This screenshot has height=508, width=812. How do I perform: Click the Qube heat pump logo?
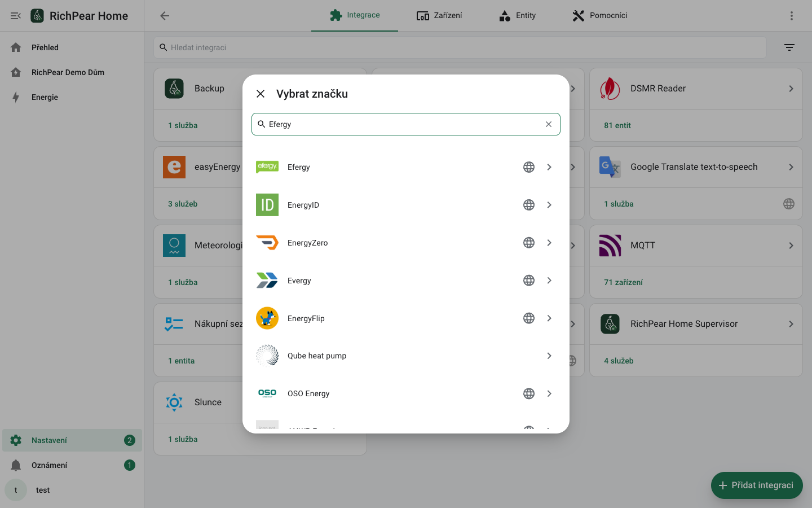click(x=267, y=356)
